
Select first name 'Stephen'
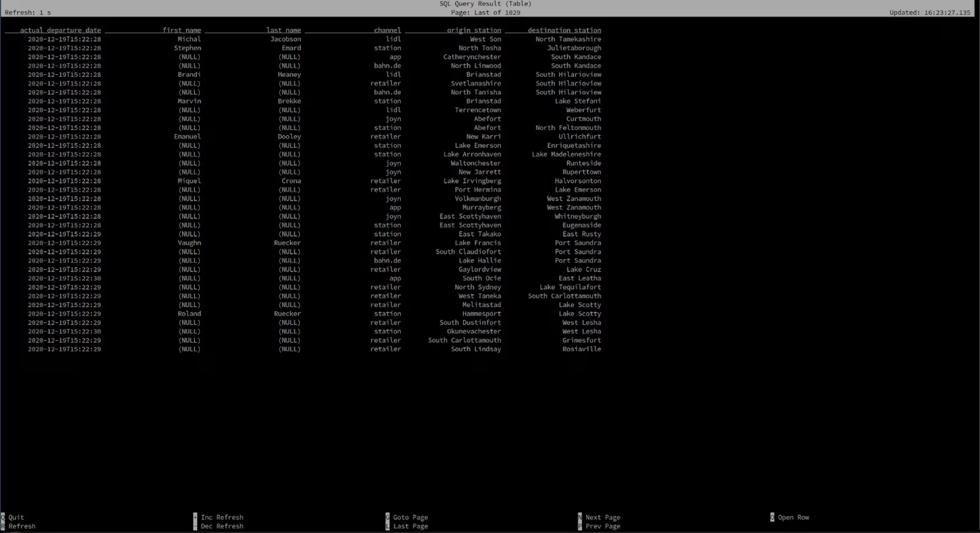click(x=187, y=48)
